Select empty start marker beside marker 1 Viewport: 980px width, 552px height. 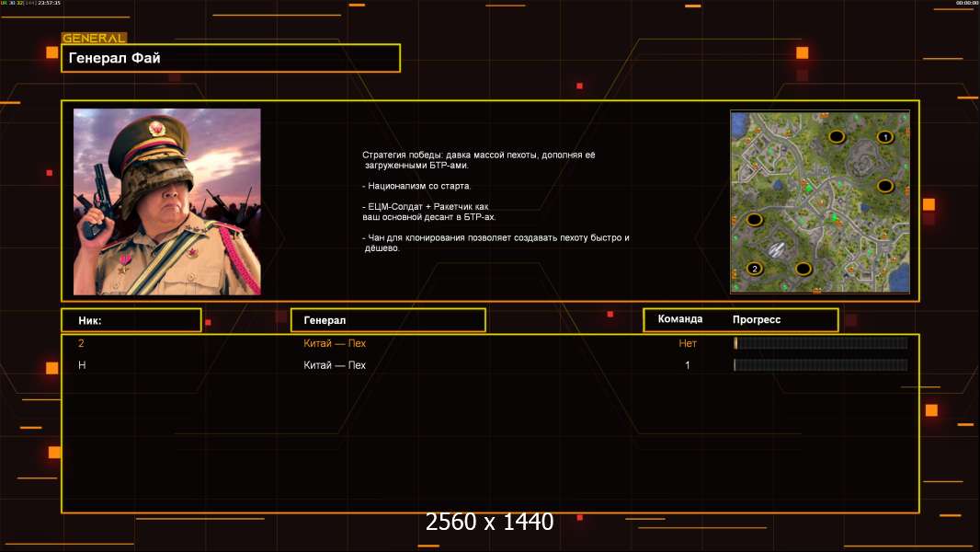point(837,136)
